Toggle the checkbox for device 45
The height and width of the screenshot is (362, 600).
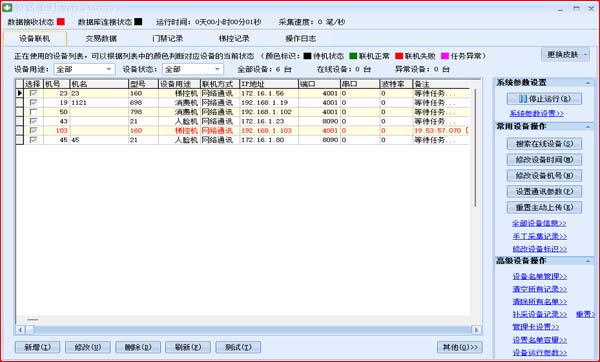click(33, 140)
